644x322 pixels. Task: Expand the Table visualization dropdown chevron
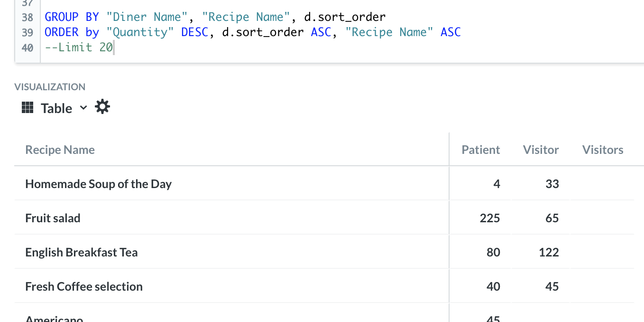coord(83,107)
